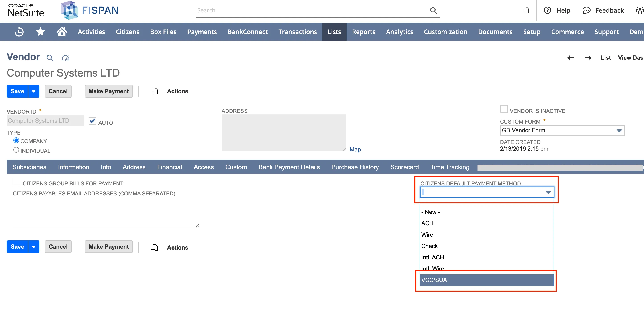Screen dimensions: 644x321
Task: Go to the Home dashboard icon
Action: pyautogui.click(x=62, y=32)
